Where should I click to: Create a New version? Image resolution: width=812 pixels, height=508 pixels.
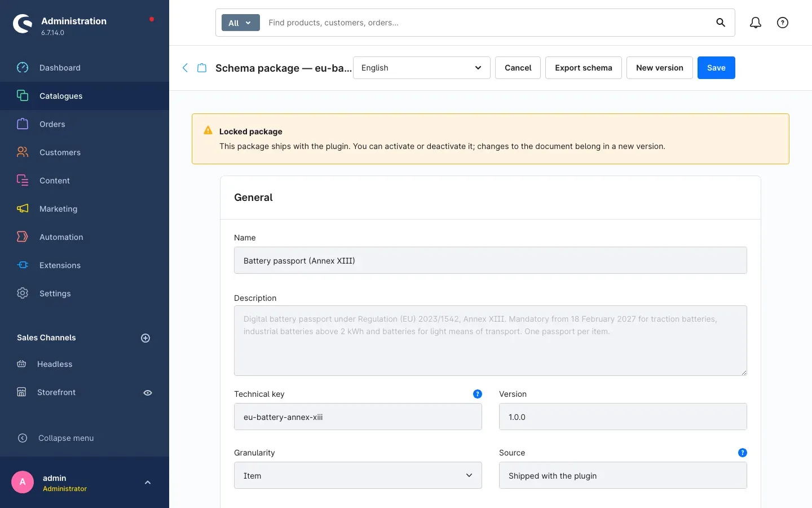click(x=660, y=68)
